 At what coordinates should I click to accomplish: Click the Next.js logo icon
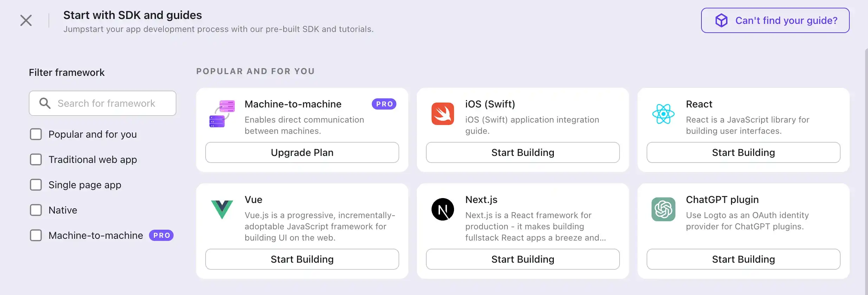pos(442,209)
